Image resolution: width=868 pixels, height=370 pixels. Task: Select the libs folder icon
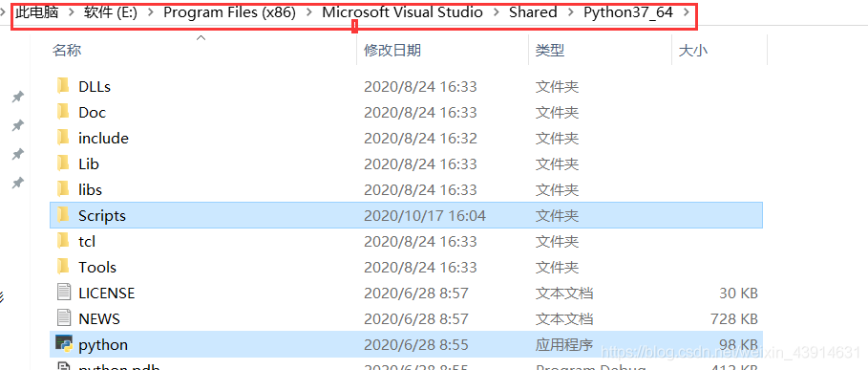click(x=63, y=189)
